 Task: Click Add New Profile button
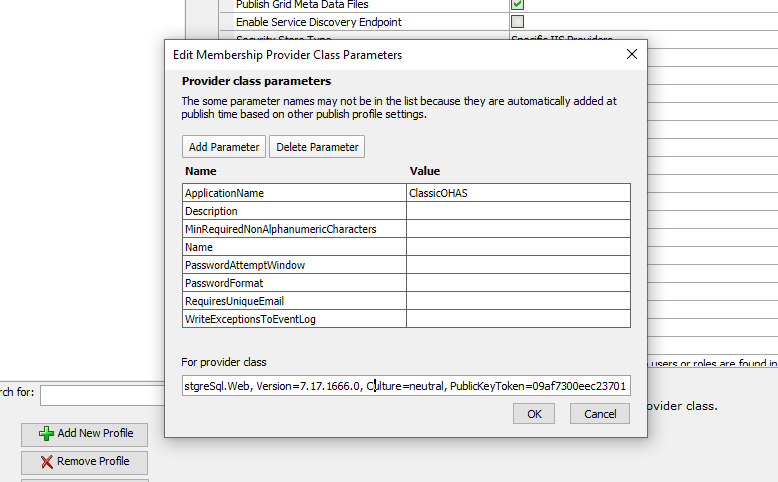pos(84,434)
